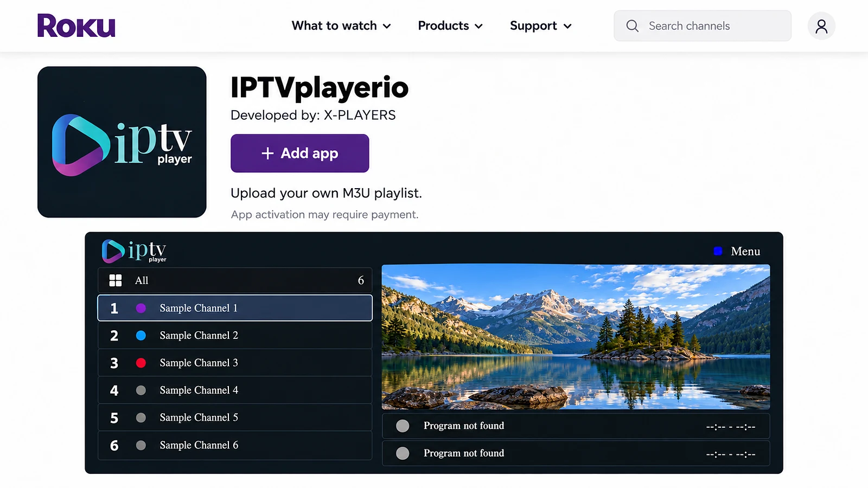868x488 pixels.
Task: Click the Roku logo
Action: point(76,26)
